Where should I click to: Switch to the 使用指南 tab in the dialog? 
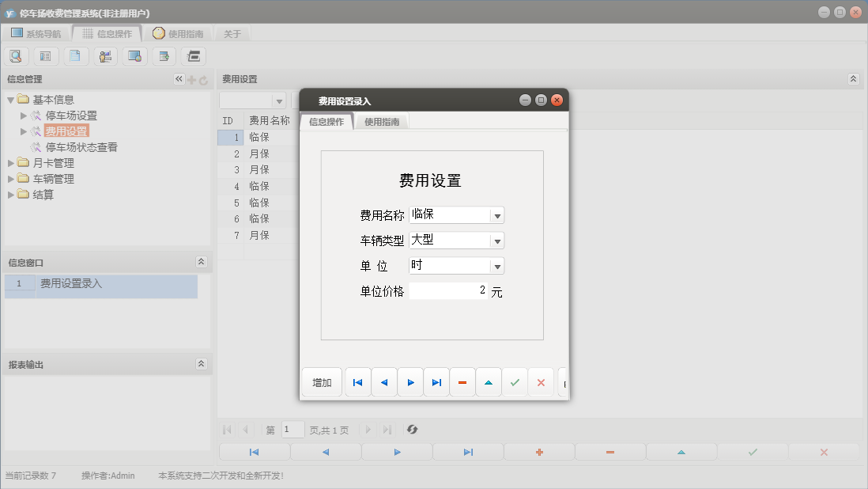(381, 122)
